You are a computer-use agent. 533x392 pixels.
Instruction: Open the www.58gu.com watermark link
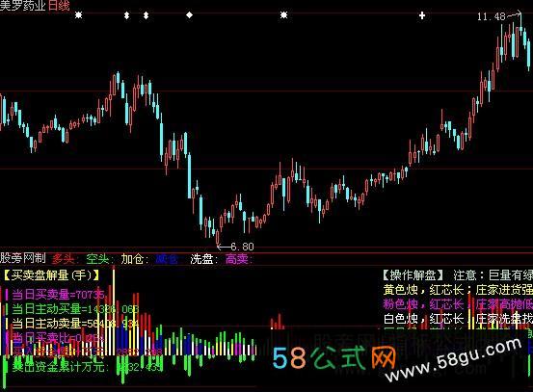pos(454,360)
